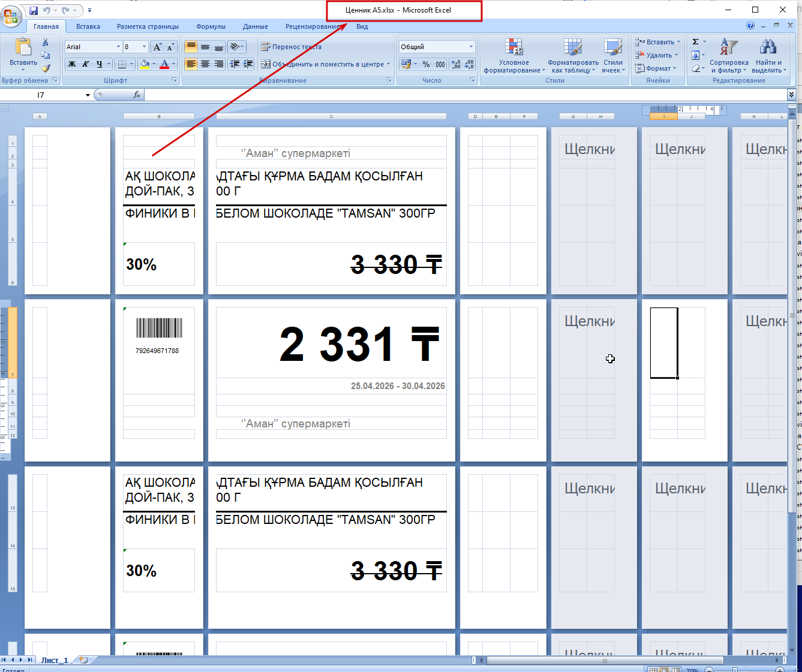Screen dimensions: 802x672
Task: Open the Name Box dropdown arrow
Action: (x=88, y=95)
